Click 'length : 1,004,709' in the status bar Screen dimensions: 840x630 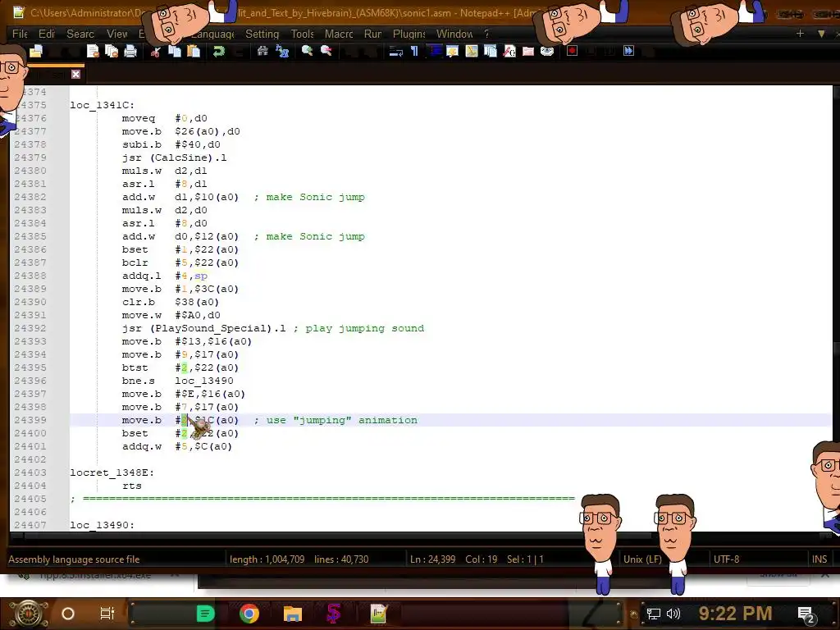click(267, 559)
